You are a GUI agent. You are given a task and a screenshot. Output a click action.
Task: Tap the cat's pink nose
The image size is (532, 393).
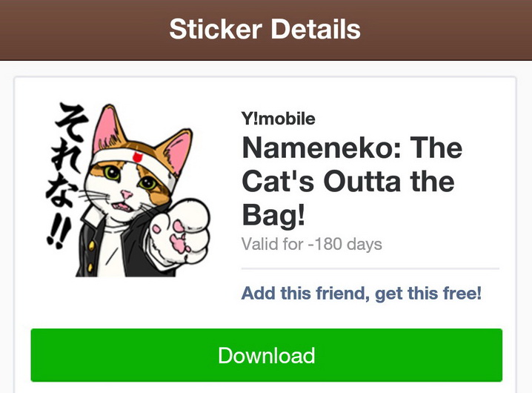pos(127,195)
